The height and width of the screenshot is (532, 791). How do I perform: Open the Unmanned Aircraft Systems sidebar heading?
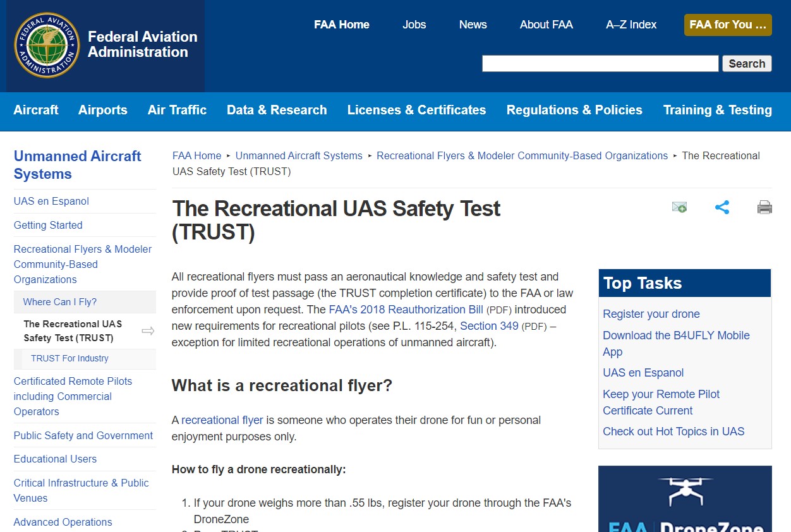pyautogui.click(x=78, y=165)
